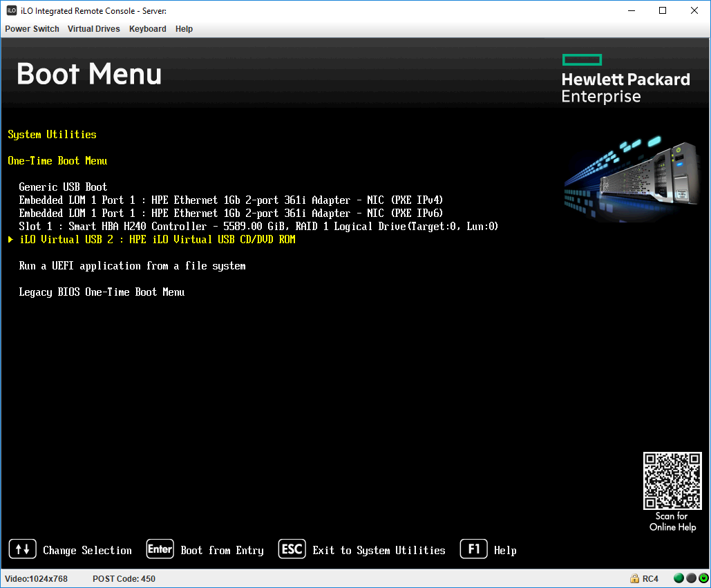Choose Slot 1 Smart HBA H240 entry
711x588 pixels.
[258, 226]
